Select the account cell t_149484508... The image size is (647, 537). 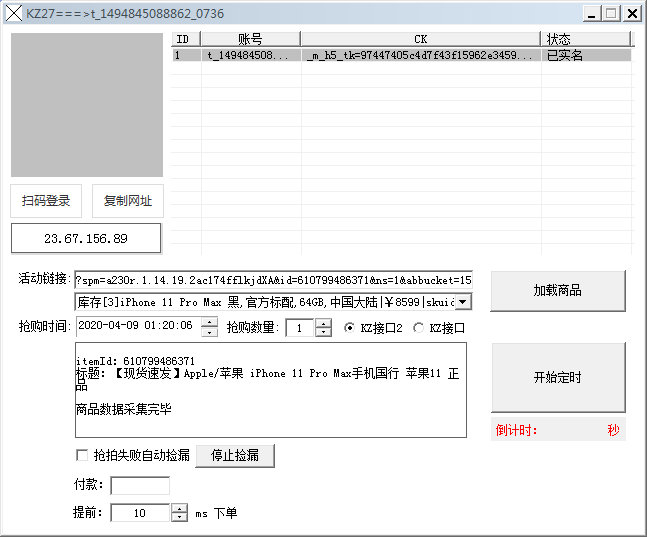click(x=251, y=55)
